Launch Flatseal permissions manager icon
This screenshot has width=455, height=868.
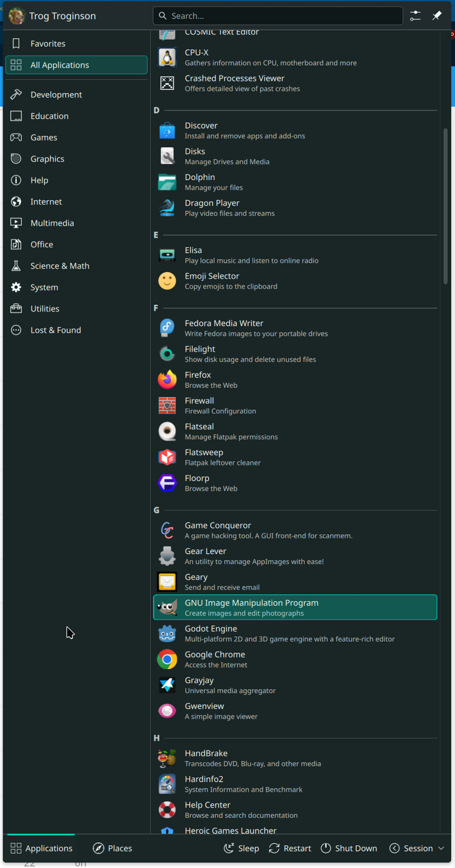click(167, 431)
